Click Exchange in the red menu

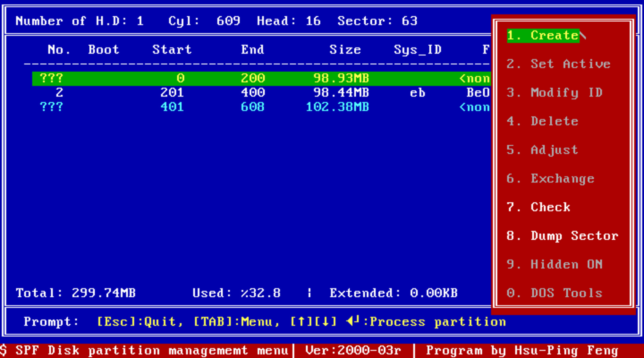click(x=551, y=178)
